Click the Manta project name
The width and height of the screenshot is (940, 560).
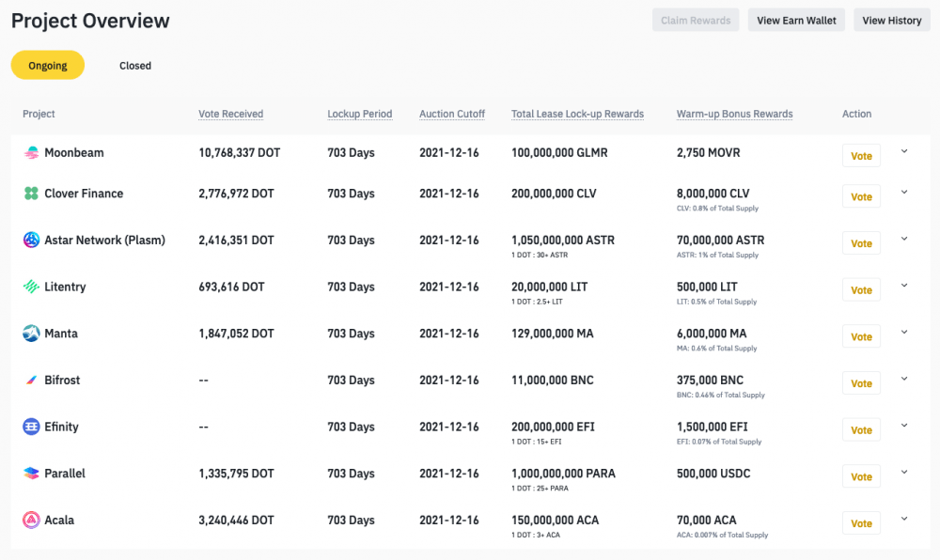60,334
